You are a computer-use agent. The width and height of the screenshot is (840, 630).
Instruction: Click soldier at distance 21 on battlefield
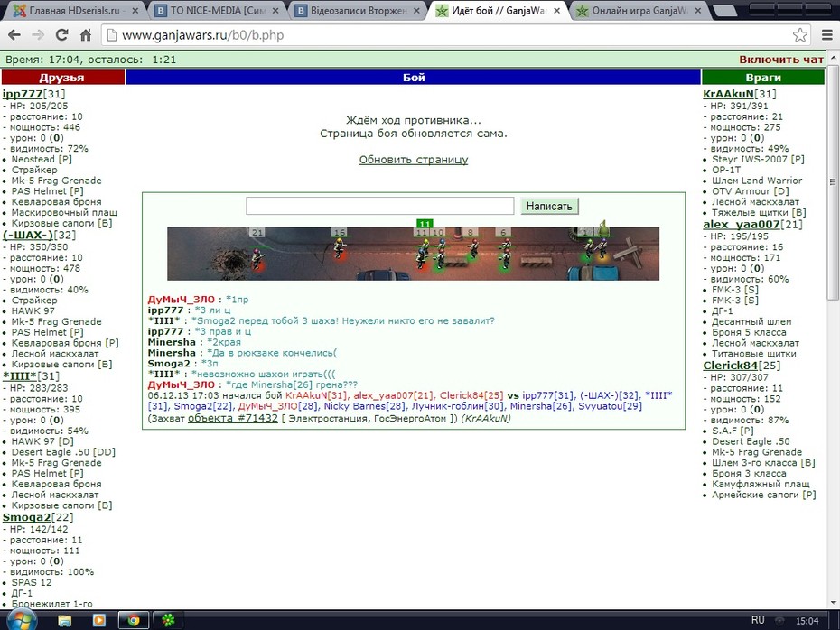pos(258,258)
